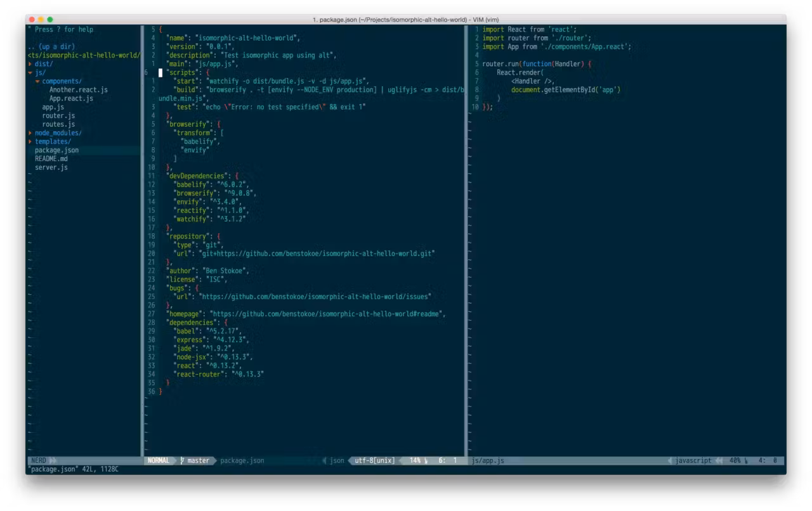Collapse the components/ folder arrow
812x511 pixels.
tap(37, 81)
